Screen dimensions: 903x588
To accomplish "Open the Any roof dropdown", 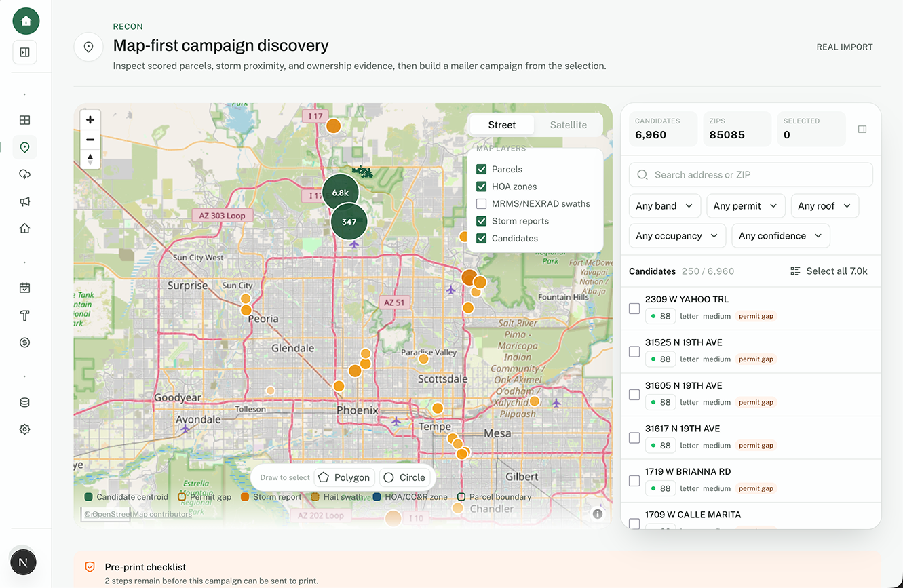I will pyautogui.click(x=825, y=206).
